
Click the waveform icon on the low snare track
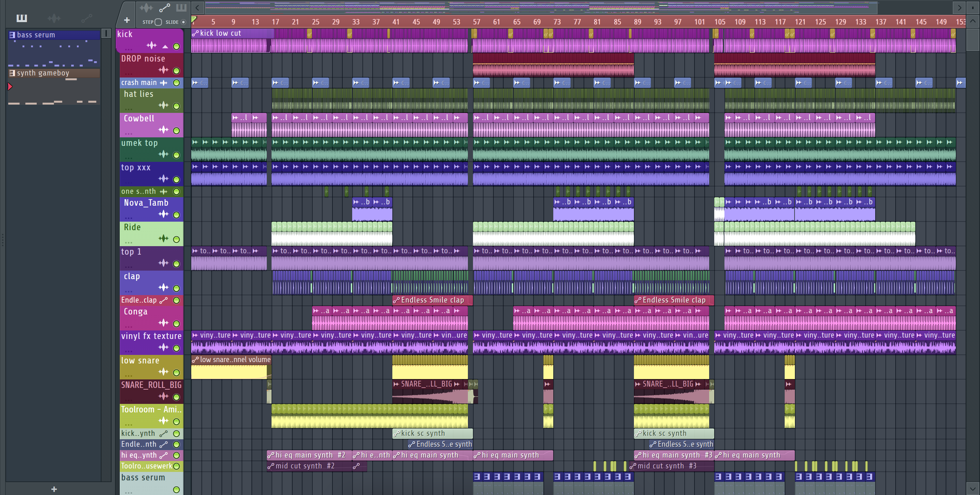(163, 372)
